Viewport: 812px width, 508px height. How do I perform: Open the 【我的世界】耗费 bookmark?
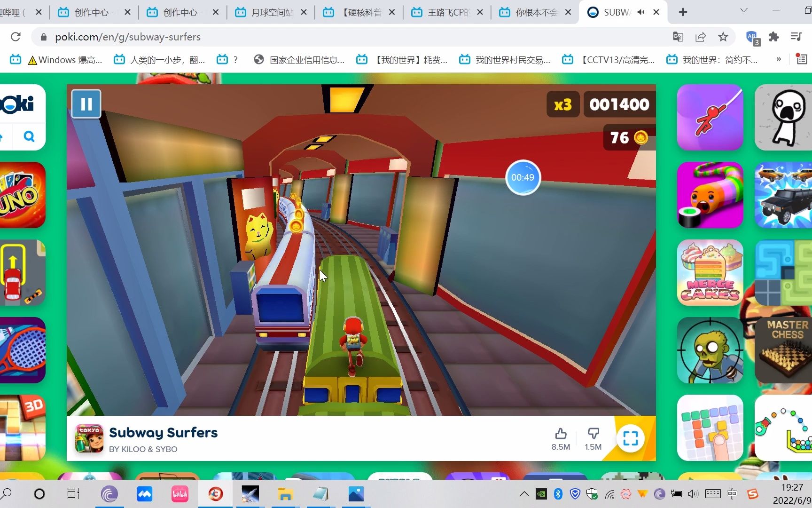coord(402,60)
